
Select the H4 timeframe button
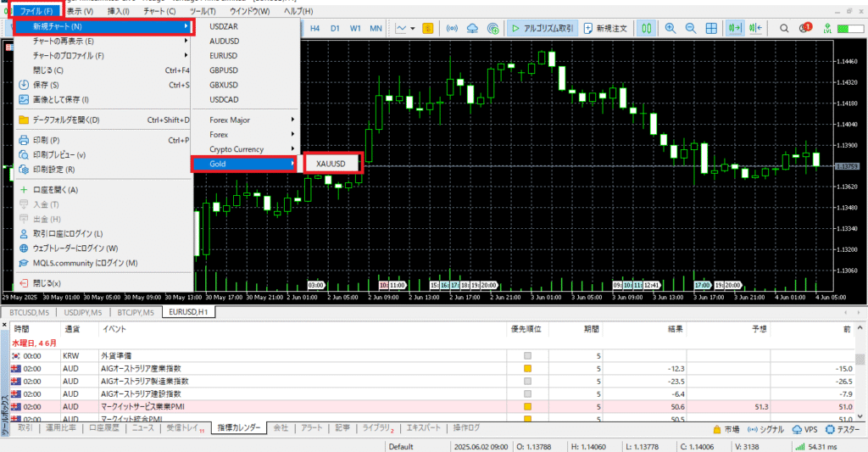314,28
